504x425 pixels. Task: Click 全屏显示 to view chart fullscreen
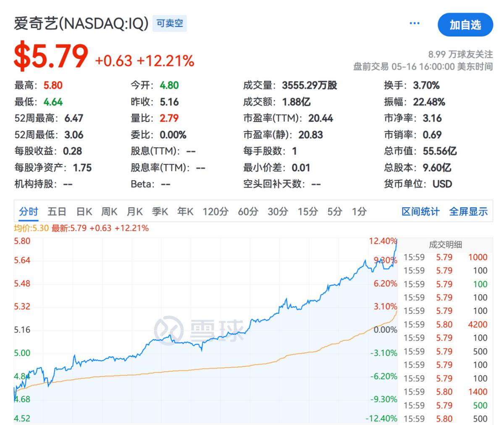pyautogui.click(x=468, y=211)
